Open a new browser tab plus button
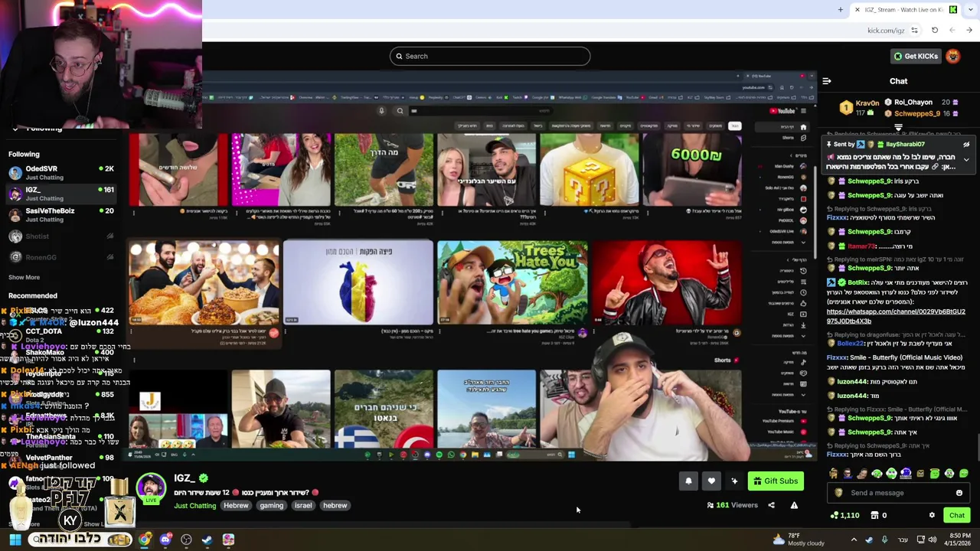The width and height of the screenshot is (980, 551). (x=841, y=10)
